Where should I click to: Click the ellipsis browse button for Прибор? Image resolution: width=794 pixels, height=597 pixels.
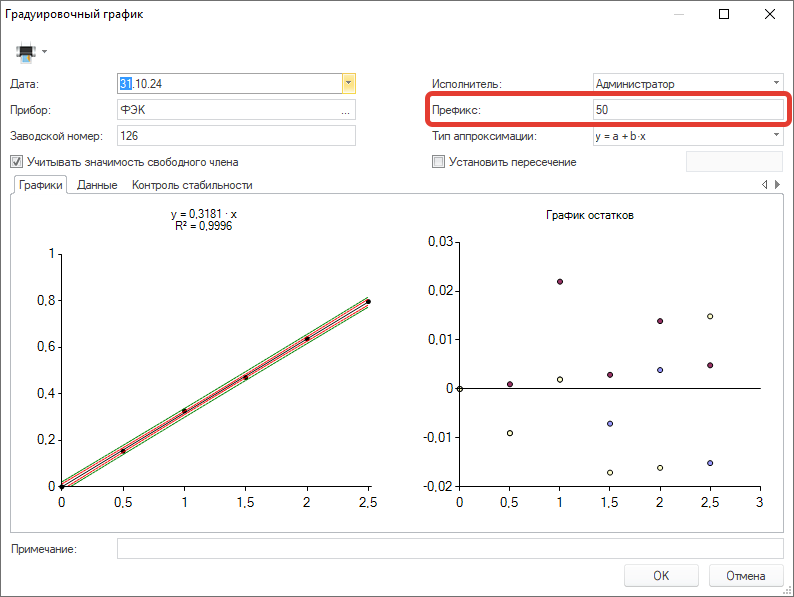(345, 110)
